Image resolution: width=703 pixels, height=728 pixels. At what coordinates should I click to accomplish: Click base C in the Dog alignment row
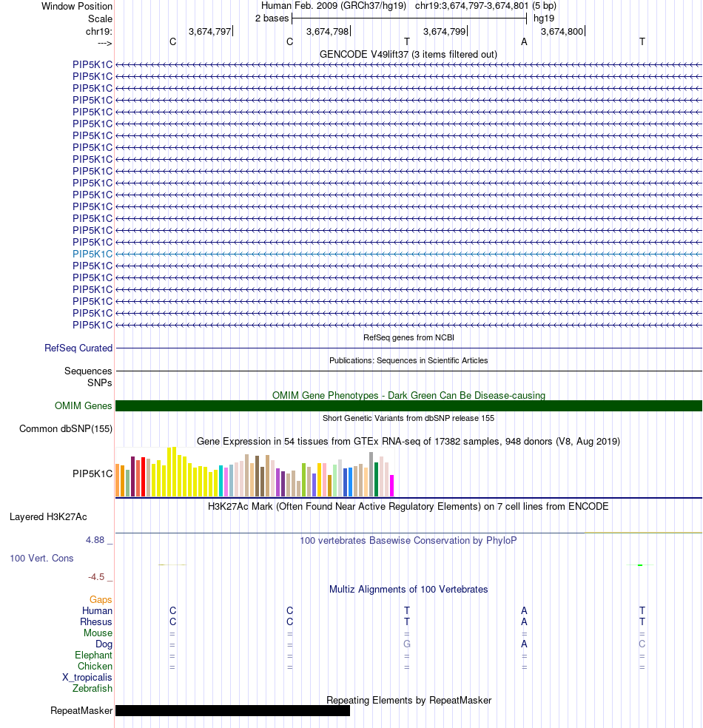click(x=642, y=644)
